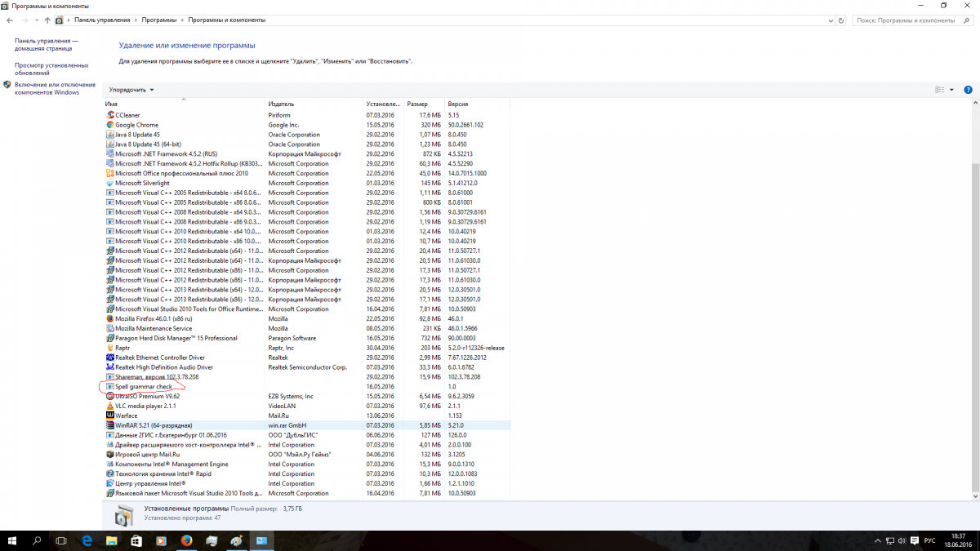Sort list by Имя column header
Viewport: 980px width, 551px height.
coord(185,104)
